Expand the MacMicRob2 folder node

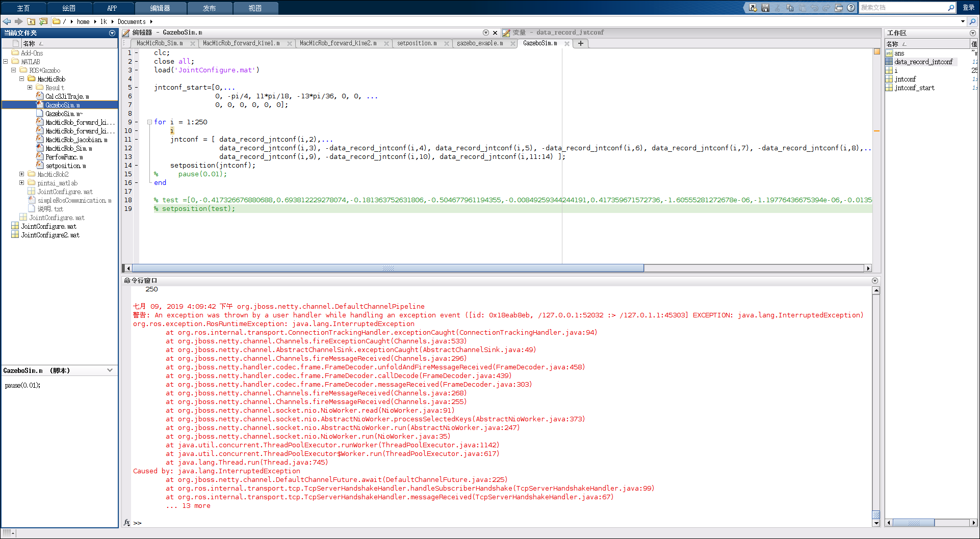coord(21,174)
